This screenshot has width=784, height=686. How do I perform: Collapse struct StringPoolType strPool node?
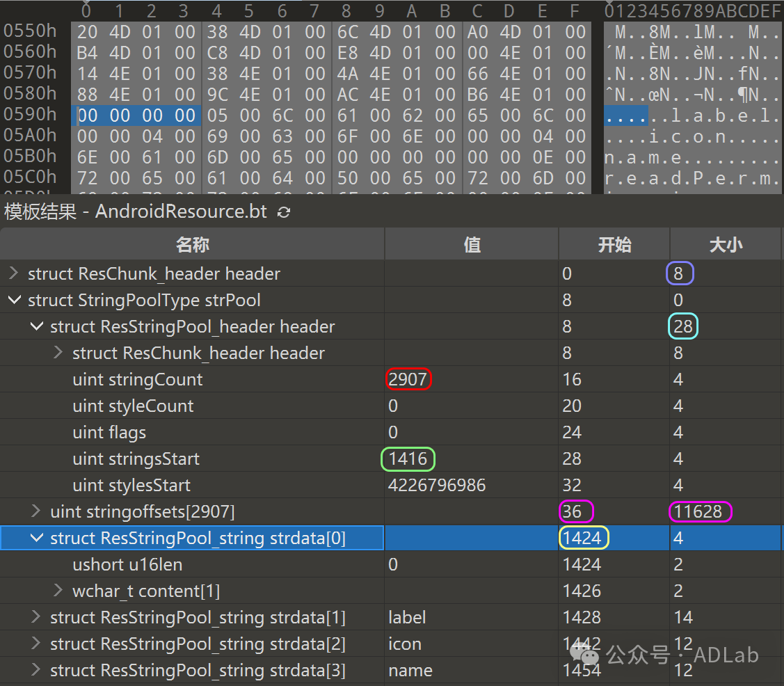13,301
